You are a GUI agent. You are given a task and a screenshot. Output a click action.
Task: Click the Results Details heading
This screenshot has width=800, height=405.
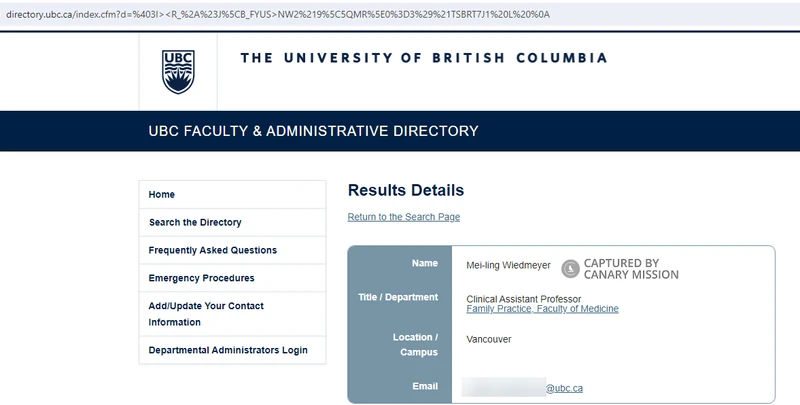pyautogui.click(x=406, y=190)
